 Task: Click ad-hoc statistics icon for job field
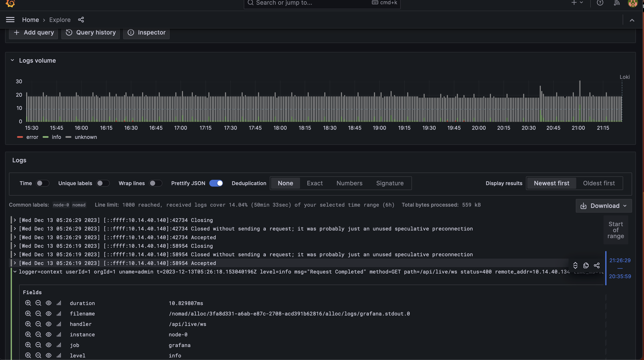pos(59,345)
